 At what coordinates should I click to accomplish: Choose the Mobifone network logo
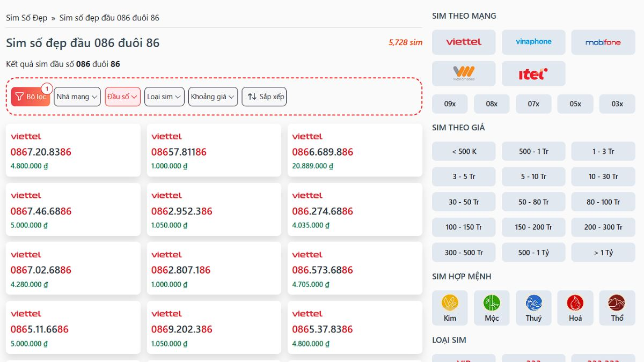tap(603, 42)
